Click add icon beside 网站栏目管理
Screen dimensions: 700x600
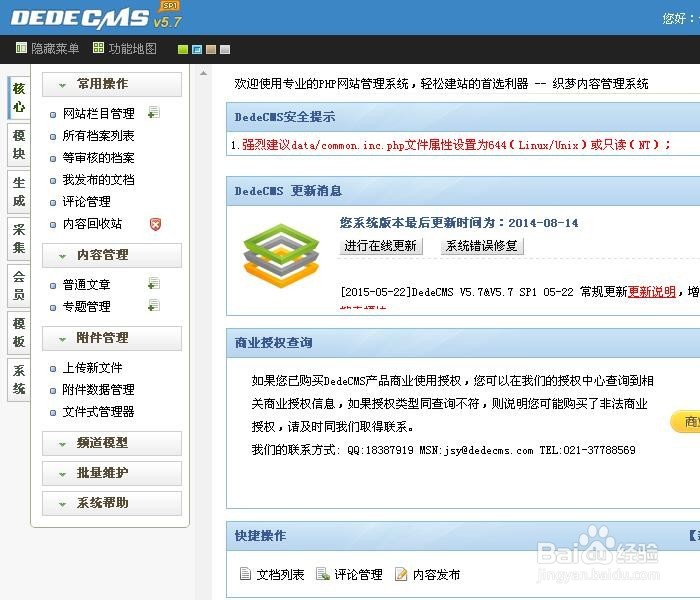154,112
